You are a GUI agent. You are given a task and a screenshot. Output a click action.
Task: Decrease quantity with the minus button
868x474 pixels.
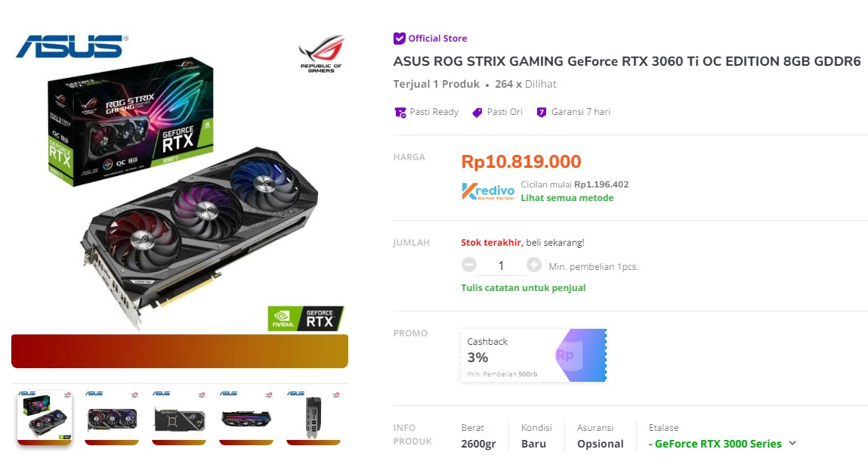click(469, 265)
